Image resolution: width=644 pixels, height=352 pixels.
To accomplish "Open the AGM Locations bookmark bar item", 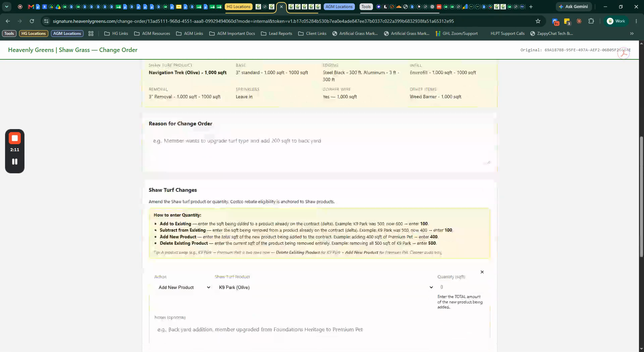I will pyautogui.click(x=67, y=34).
